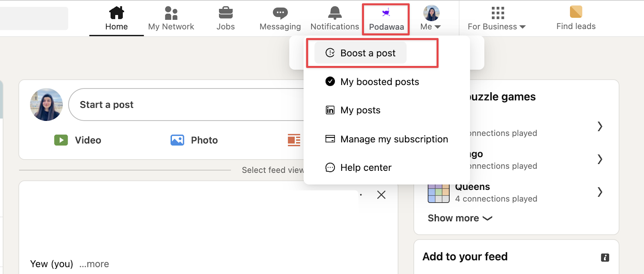Screen dimensions: 644x274
Task: Expand the Me profile dropdown
Action: coord(431,19)
